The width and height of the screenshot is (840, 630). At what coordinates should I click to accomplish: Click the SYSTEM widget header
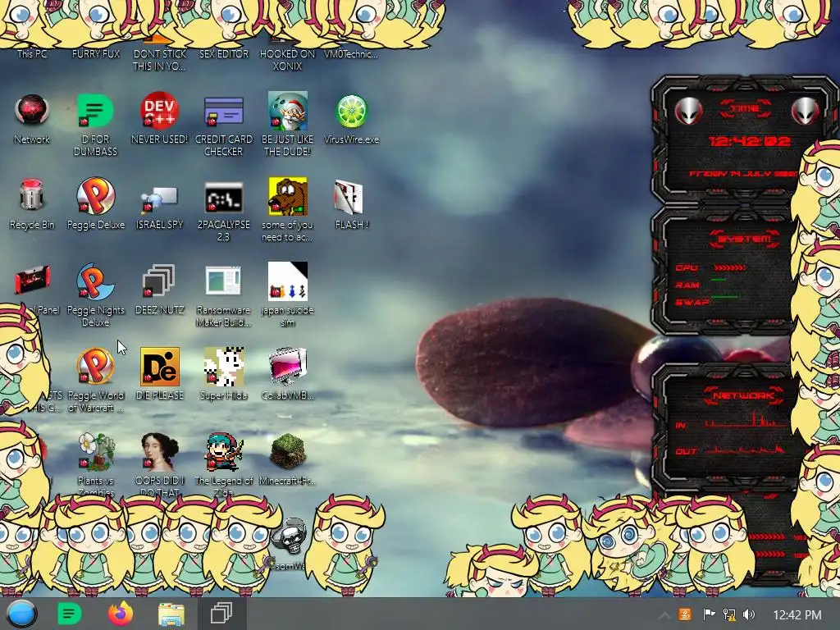click(745, 239)
